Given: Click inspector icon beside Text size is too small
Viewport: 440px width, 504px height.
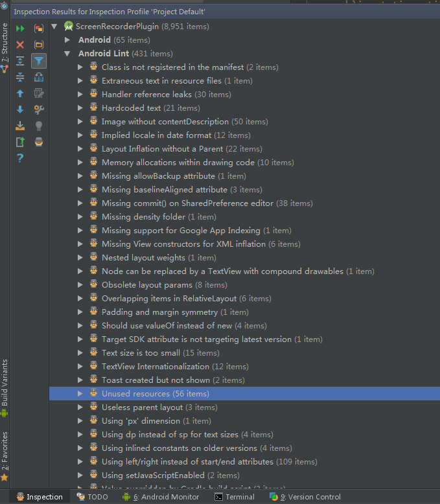Looking at the screenshot, I should (93, 352).
